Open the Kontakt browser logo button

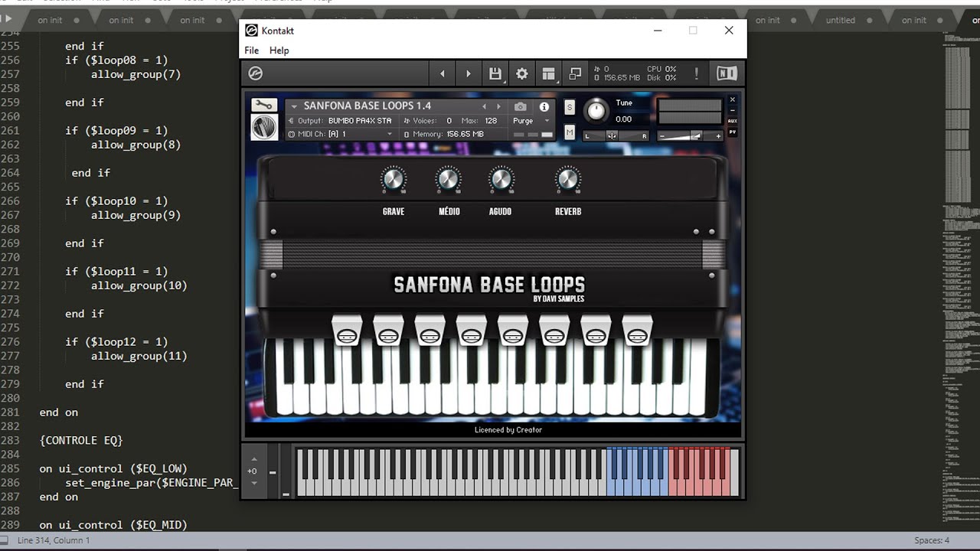[x=256, y=73]
